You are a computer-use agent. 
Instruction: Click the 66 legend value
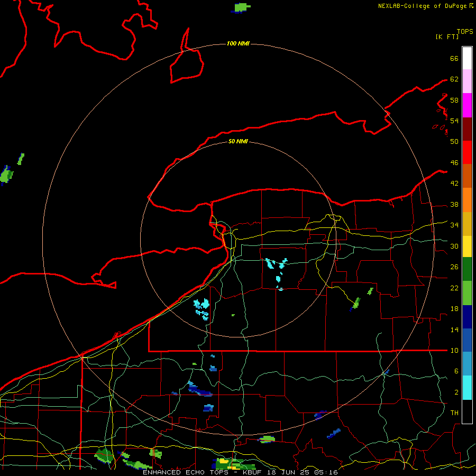pyautogui.click(x=454, y=58)
